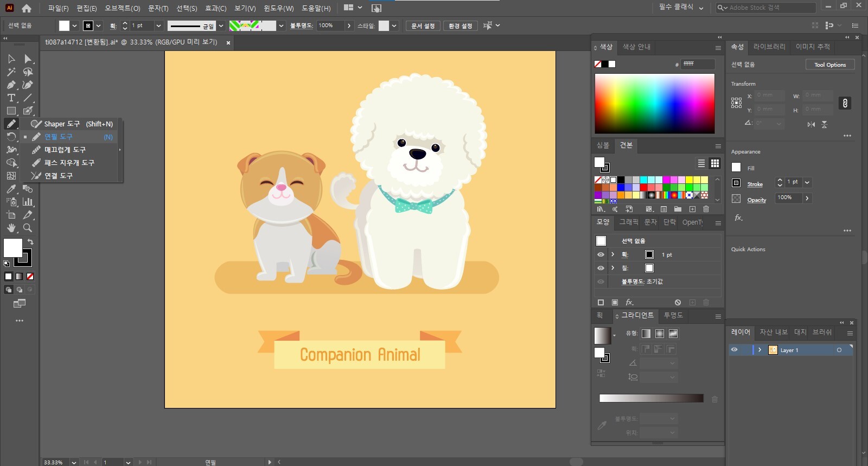Screen dimensions: 868x466
Task: Choose 패스 지우개 도구 from flyout
Action: (x=69, y=163)
